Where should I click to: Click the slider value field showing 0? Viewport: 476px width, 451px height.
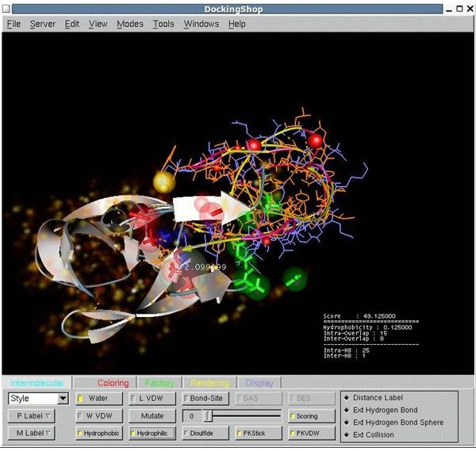click(192, 416)
